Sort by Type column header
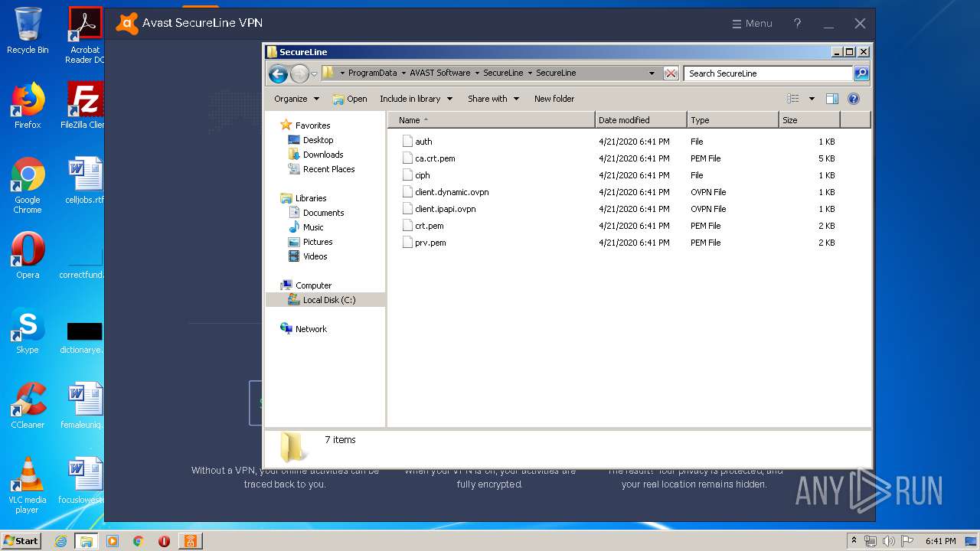Viewport: 980px width, 551px height. pyautogui.click(x=733, y=120)
